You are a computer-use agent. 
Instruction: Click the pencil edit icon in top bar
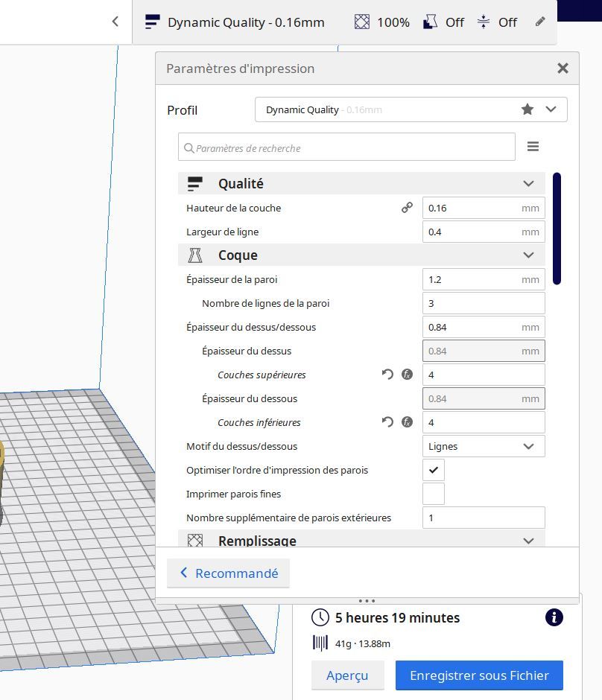click(x=540, y=22)
